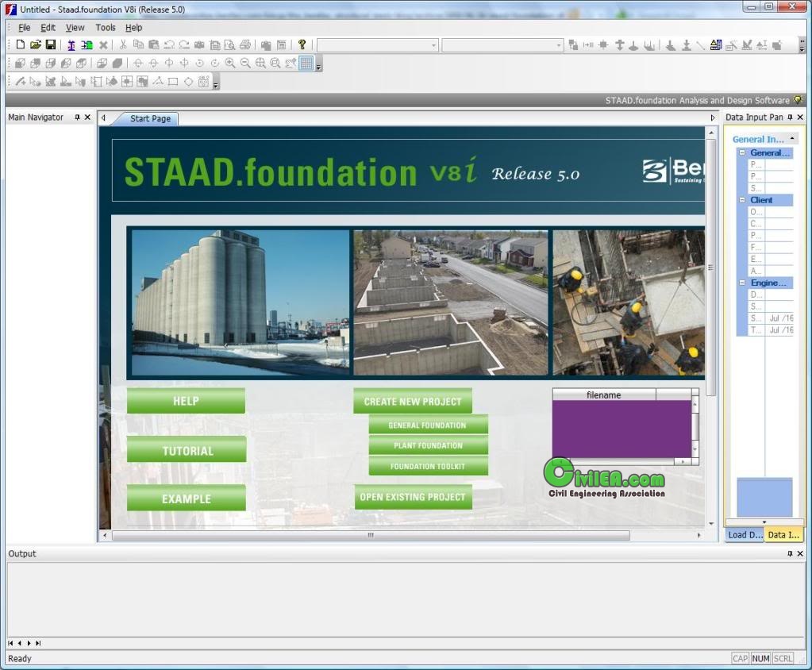Viewport: 812px width, 670px height.
Task: Click the TUTORIAL button
Action: click(x=187, y=449)
